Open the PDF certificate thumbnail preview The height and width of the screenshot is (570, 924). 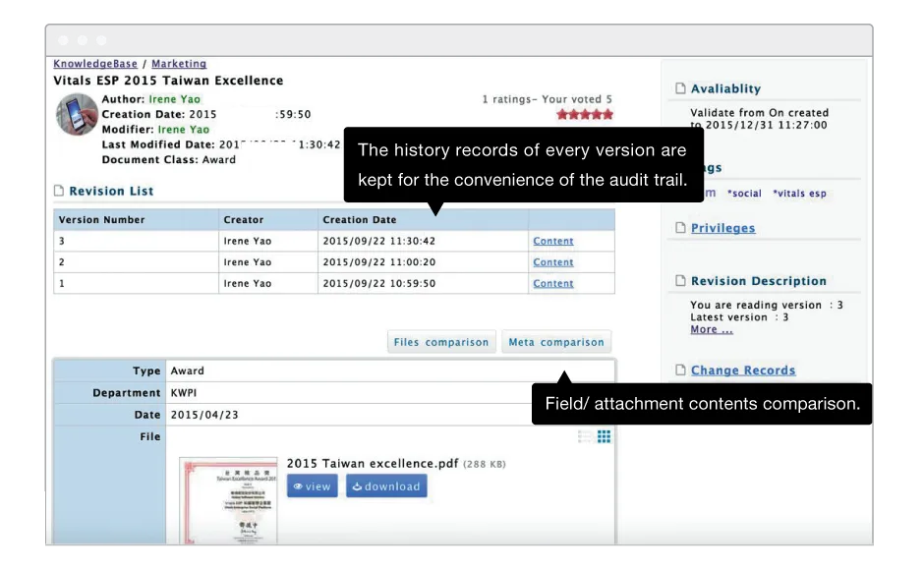(x=229, y=500)
